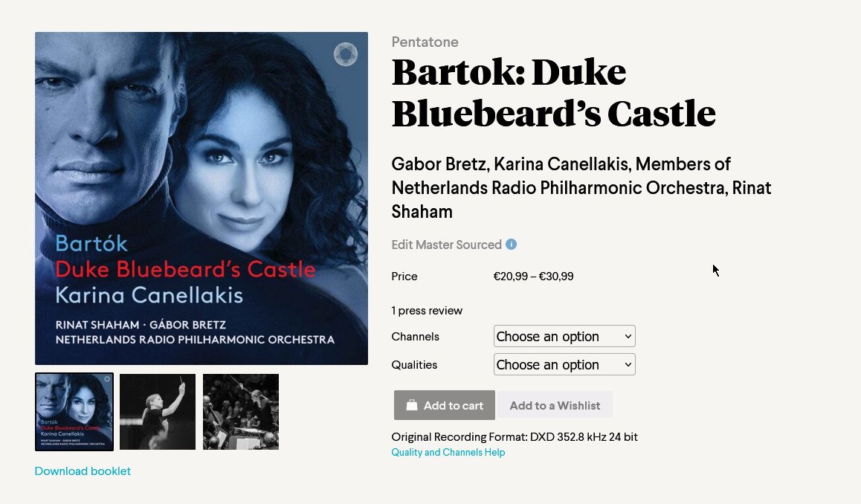
Task: Click the Edit Master Sourced label
Action: [446, 245]
